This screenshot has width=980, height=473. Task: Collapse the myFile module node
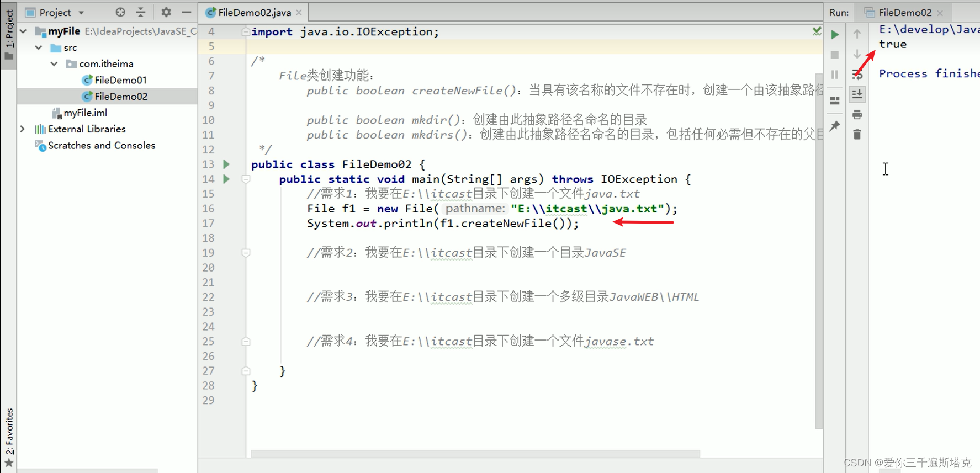[23, 31]
